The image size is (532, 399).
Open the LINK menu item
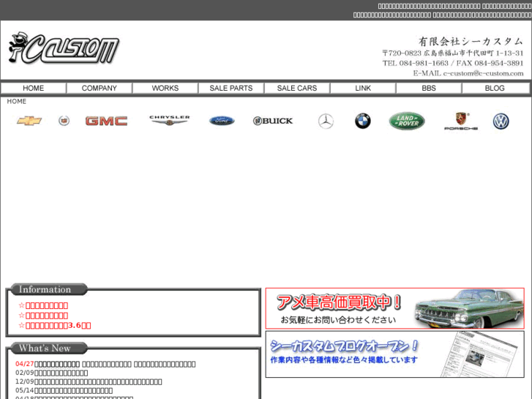click(363, 89)
